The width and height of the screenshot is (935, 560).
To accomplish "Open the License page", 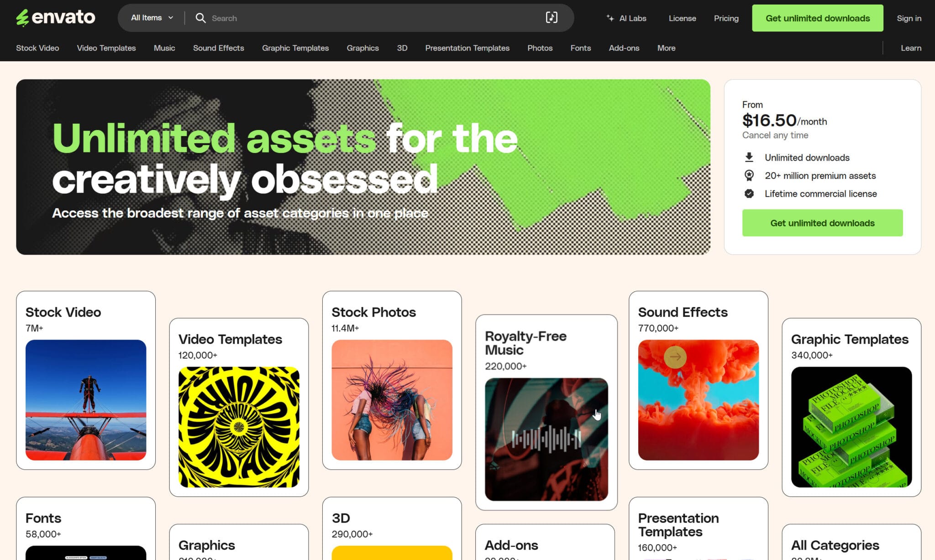I will 682,18.
